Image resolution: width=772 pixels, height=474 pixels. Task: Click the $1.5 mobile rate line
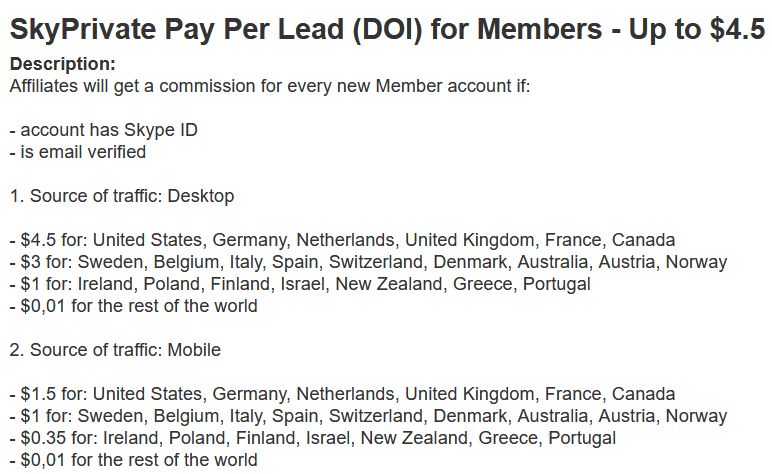[342, 394]
